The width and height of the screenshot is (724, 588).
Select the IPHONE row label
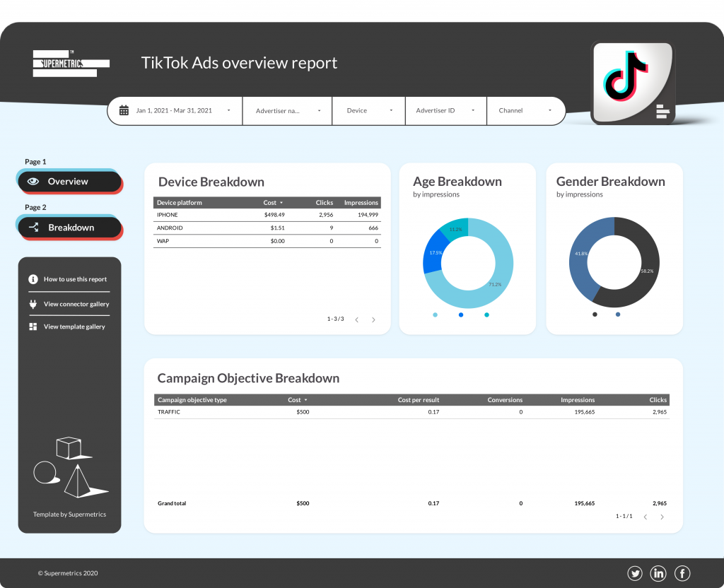pyautogui.click(x=167, y=215)
